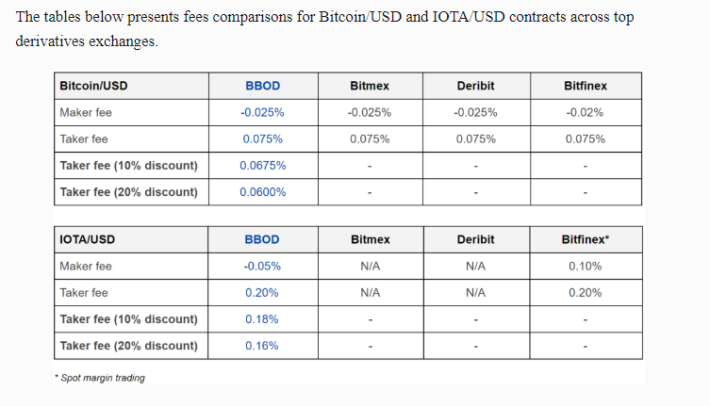Screen dimensions: 710x406
Task: Click BBOD Bitcoin 0.0600% discounted taker fee
Action: coord(263,192)
